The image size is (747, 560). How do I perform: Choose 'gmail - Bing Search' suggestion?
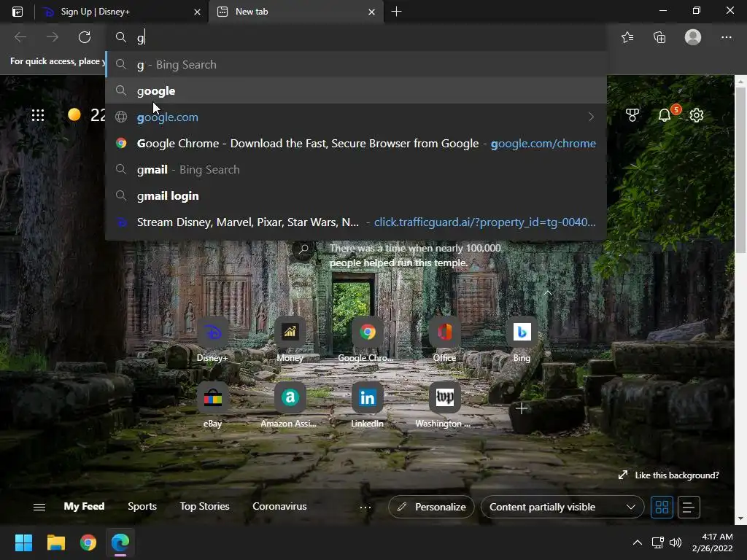click(x=356, y=169)
